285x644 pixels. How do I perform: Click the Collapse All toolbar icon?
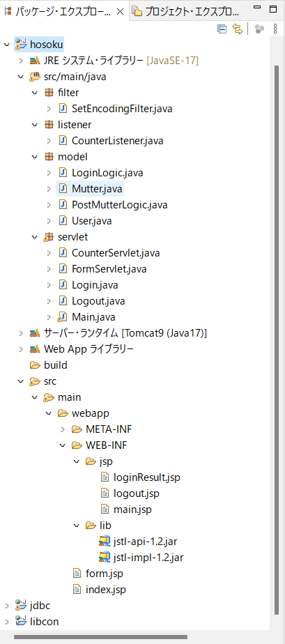(x=222, y=29)
